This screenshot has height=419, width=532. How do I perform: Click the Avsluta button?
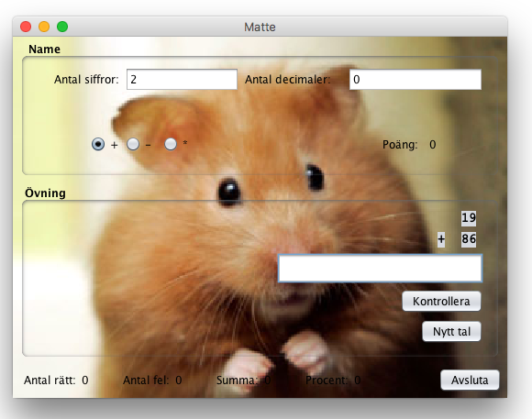coord(470,380)
